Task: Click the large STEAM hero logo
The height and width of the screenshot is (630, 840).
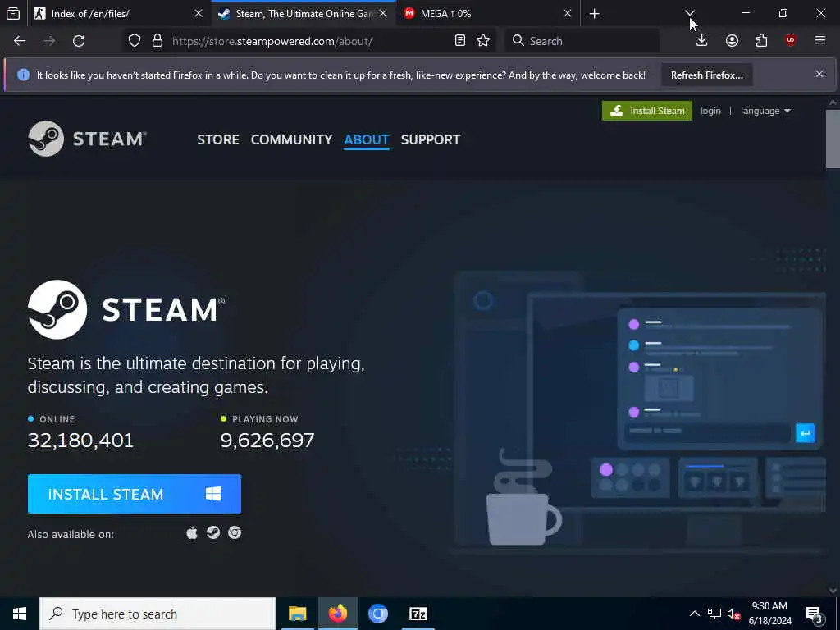Action: (126, 309)
